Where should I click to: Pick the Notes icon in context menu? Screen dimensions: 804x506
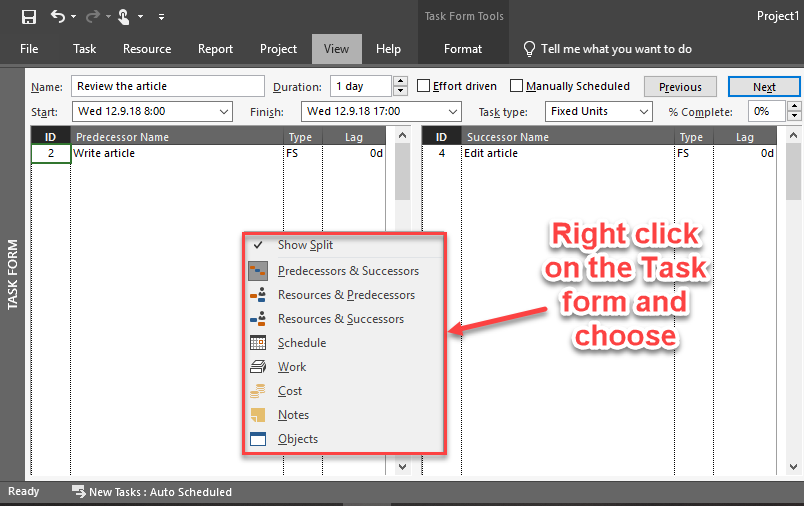point(258,415)
